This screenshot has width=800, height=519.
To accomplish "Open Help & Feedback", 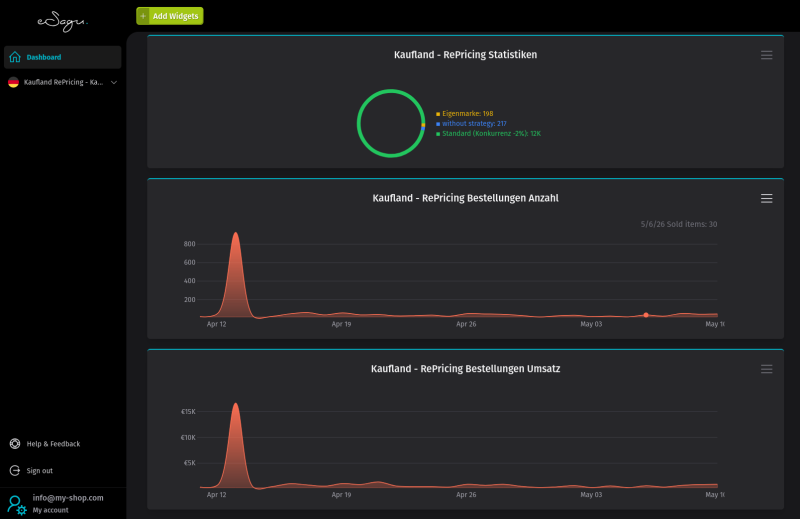I will pos(53,444).
